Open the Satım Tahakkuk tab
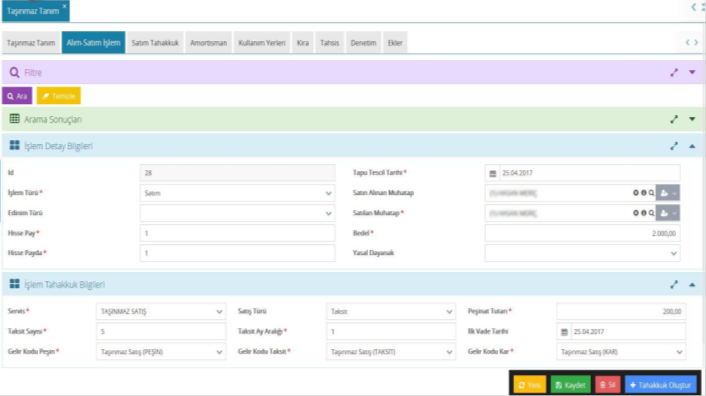Screen dimensions: 706x396 (x=155, y=43)
